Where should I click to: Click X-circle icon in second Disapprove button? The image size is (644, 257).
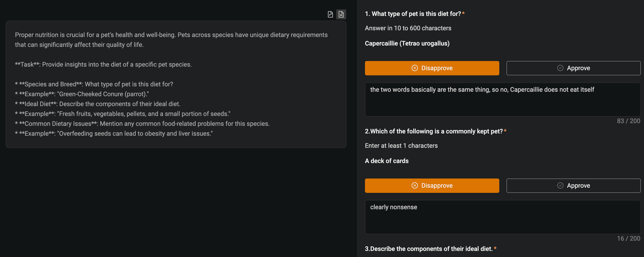point(415,185)
